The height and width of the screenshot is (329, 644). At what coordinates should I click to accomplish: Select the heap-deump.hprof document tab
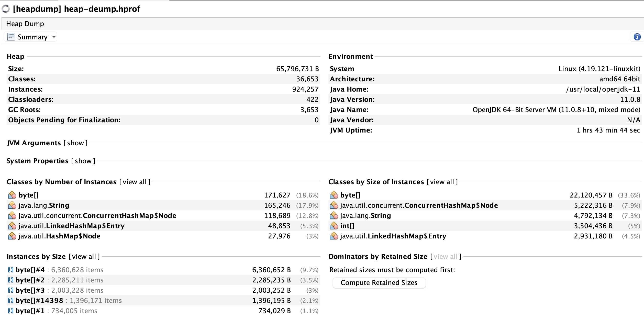coord(76,9)
